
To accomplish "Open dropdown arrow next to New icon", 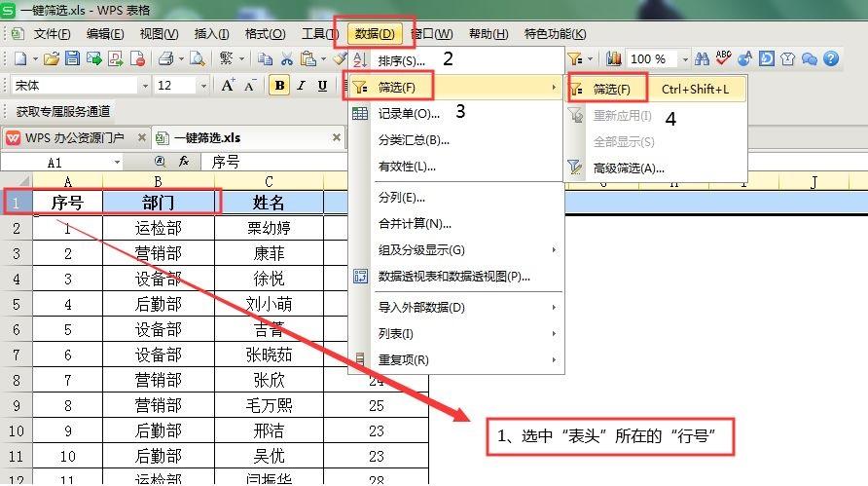I will tap(35, 58).
